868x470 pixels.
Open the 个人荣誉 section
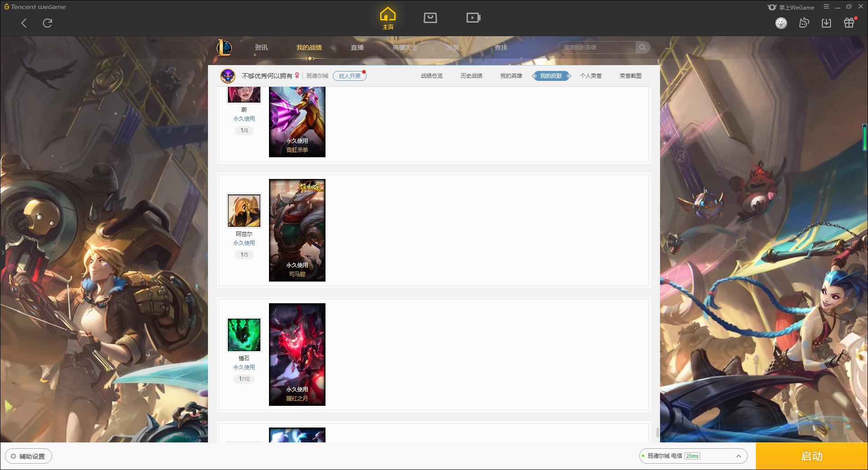[591, 76]
